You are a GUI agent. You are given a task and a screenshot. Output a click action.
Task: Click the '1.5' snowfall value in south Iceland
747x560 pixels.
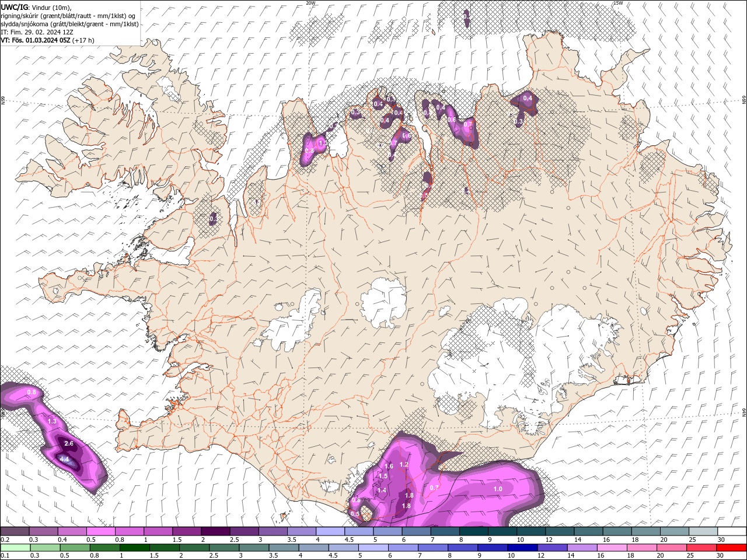383,476
